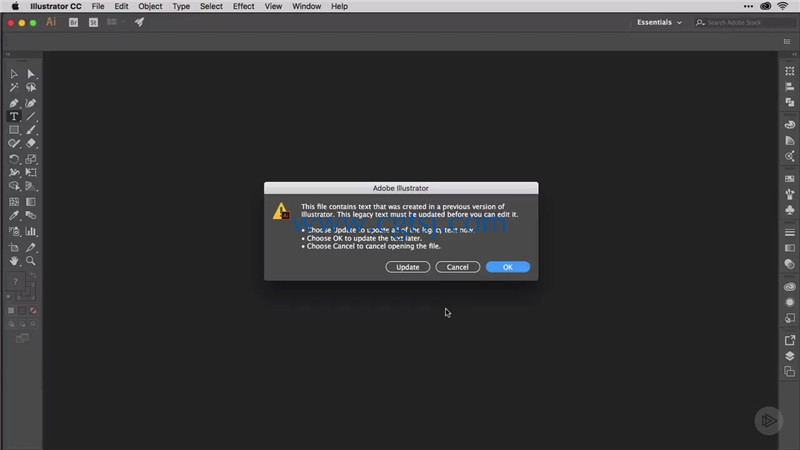Select the Shaper tool
This screenshot has width=800, height=450.
(x=14, y=143)
